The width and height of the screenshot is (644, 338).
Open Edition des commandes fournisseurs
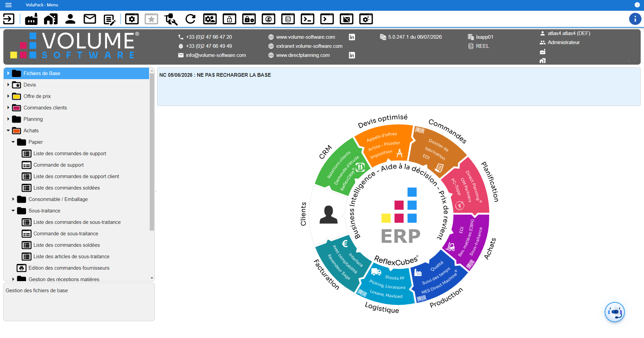(x=69, y=268)
